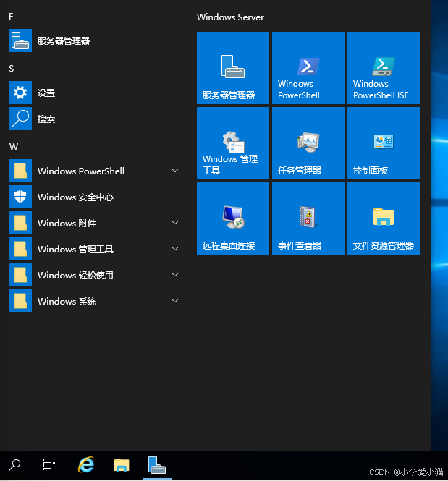The image size is (448, 481).
Task: Open File Explorer from the taskbar
Action: [122, 465]
